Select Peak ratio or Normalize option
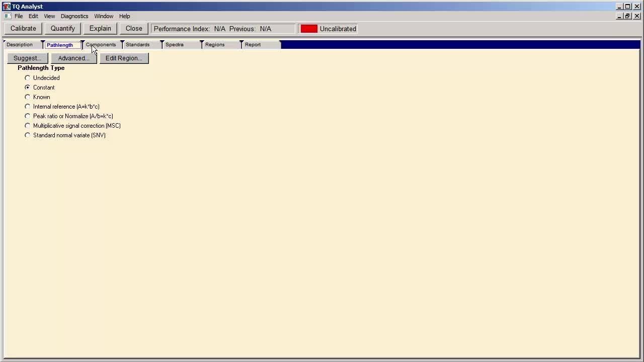 pos(28,116)
